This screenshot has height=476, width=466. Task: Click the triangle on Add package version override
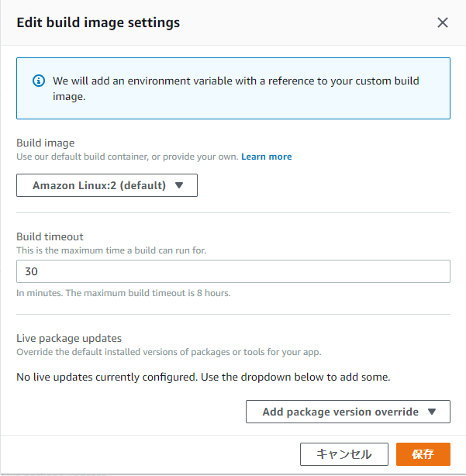coord(433,412)
